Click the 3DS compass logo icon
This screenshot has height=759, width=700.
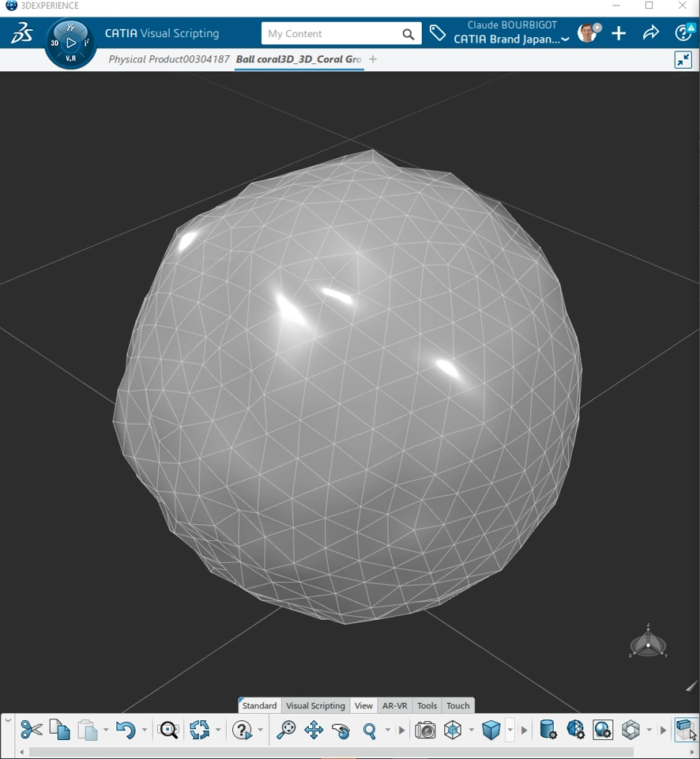pos(22,33)
